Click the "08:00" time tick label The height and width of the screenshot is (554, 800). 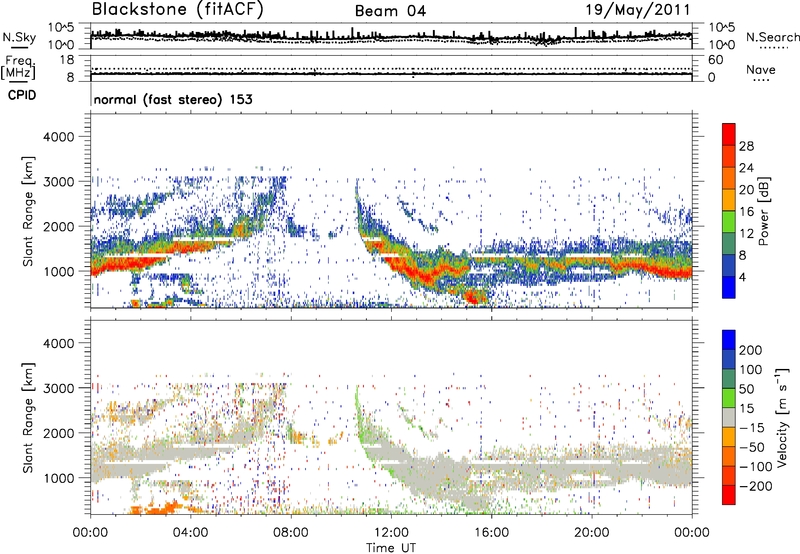point(291,533)
